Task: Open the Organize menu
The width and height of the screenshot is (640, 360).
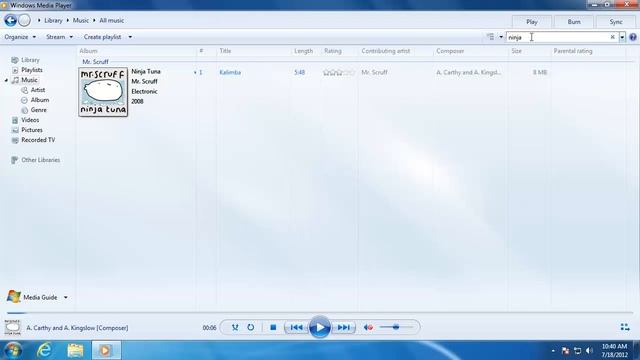Action: pyautogui.click(x=20, y=37)
